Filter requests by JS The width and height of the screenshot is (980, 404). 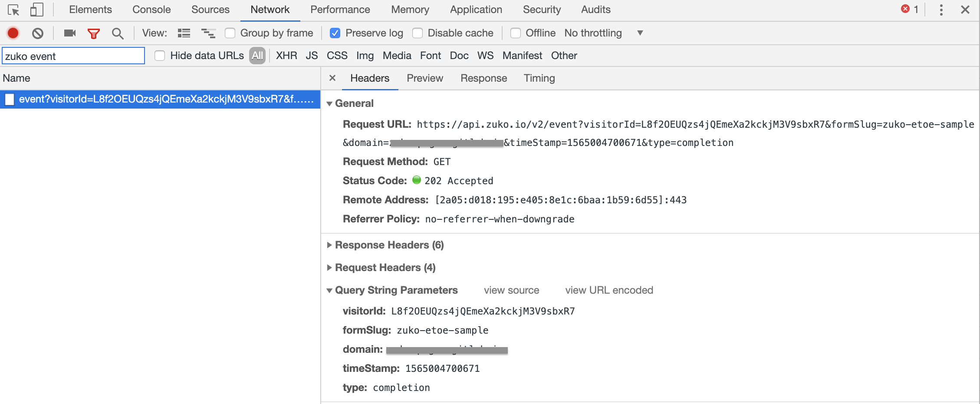[x=312, y=56]
